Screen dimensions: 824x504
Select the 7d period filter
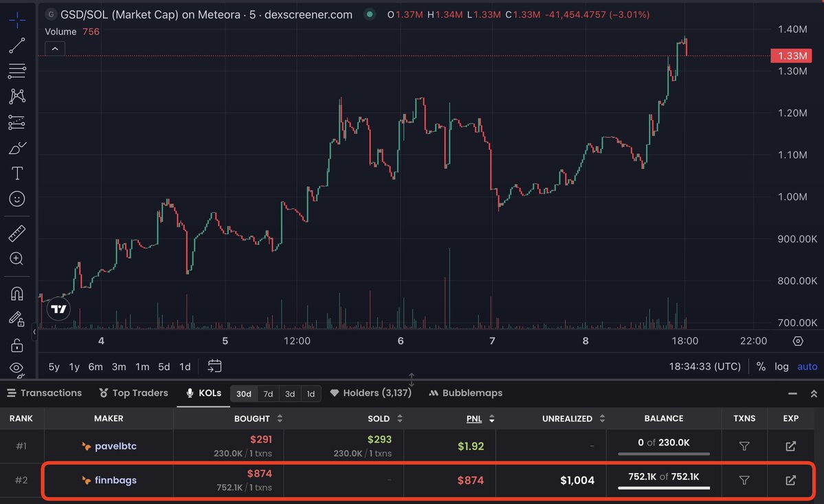(268, 393)
